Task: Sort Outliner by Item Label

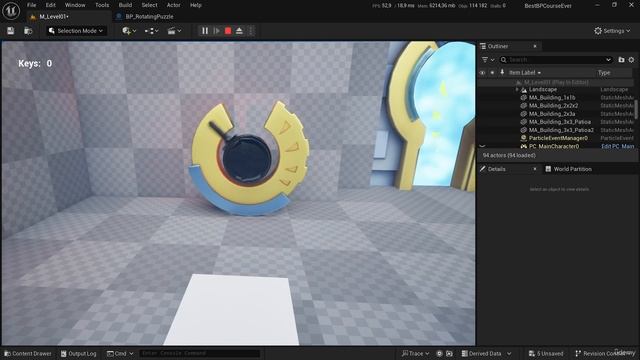Action: [524, 73]
